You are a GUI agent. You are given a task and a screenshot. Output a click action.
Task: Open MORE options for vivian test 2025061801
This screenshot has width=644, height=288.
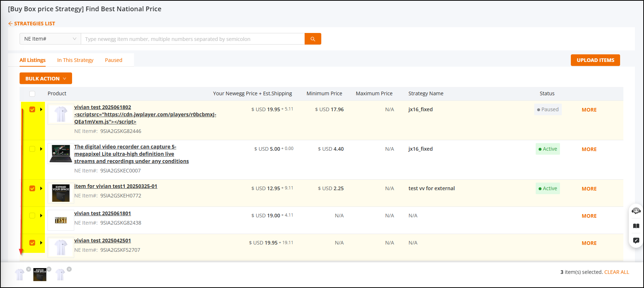589,216
